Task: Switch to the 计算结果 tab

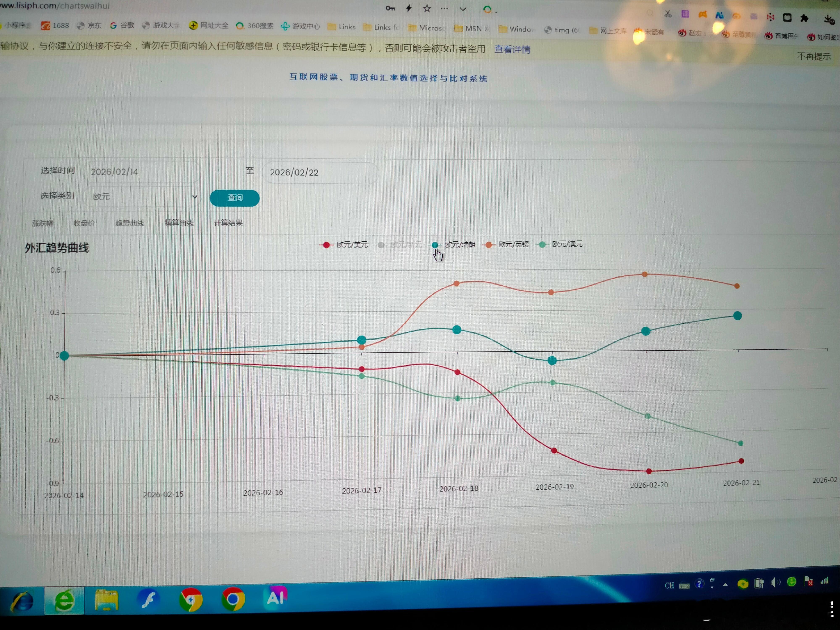Action: 228,223
